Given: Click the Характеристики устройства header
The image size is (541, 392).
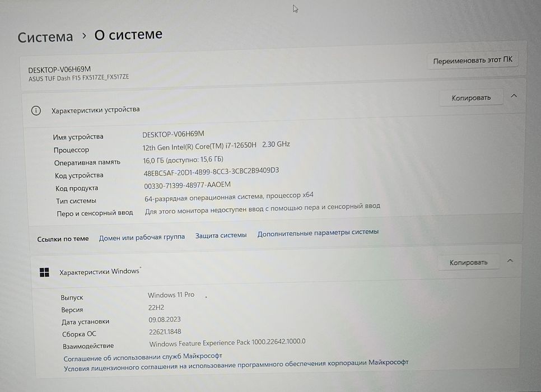Looking at the screenshot, I should coord(96,110).
